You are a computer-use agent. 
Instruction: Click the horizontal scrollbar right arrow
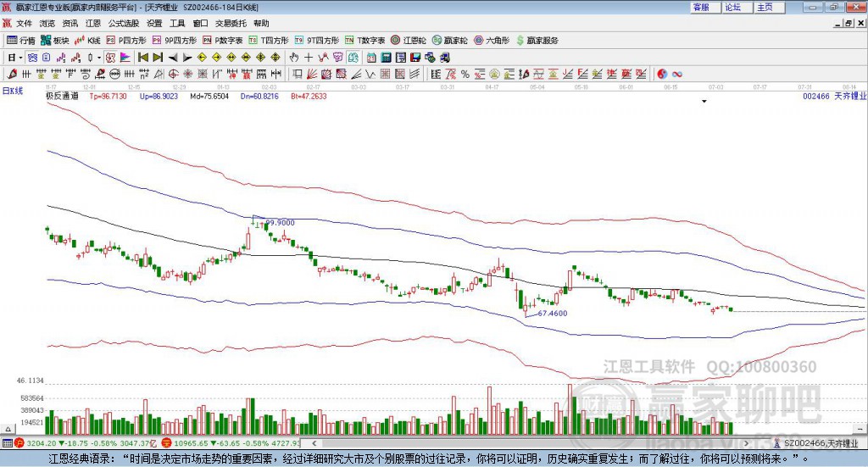pos(746,443)
